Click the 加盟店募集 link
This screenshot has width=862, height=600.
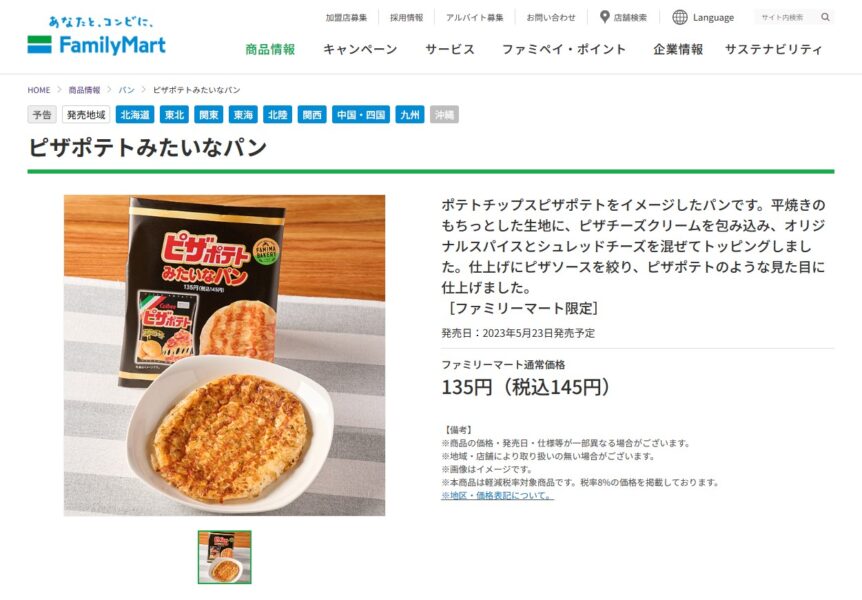[346, 18]
